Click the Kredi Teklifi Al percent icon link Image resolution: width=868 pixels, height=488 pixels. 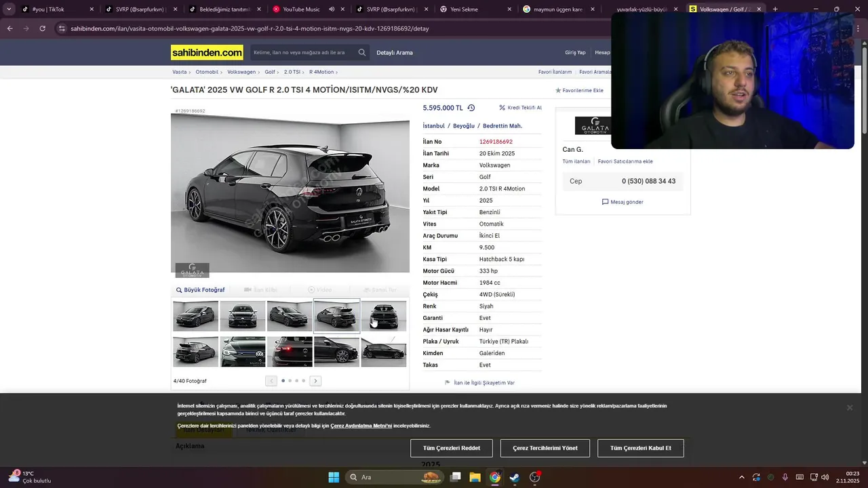coord(520,108)
